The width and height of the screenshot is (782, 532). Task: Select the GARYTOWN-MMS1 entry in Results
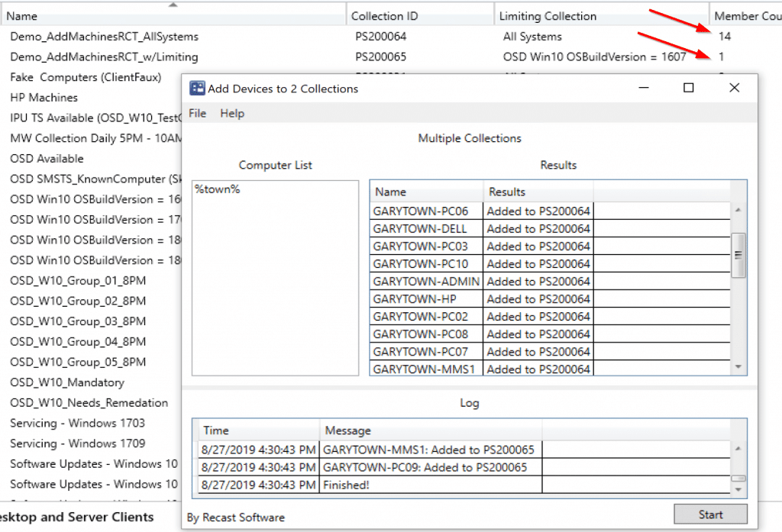[425, 369]
